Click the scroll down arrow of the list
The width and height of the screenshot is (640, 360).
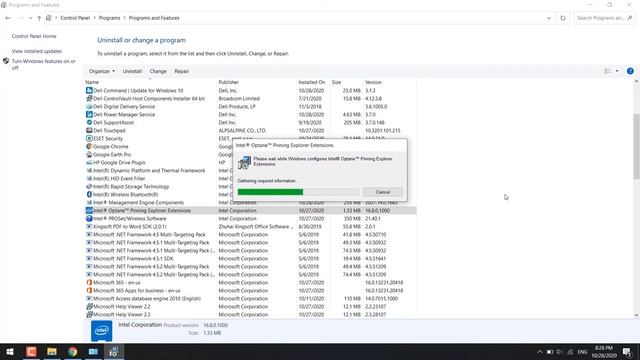pyautogui.click(x=636, y=315)
